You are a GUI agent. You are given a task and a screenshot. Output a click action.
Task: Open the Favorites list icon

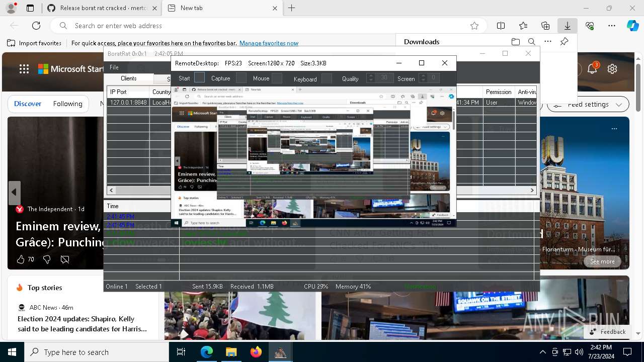tap(523, 26)
